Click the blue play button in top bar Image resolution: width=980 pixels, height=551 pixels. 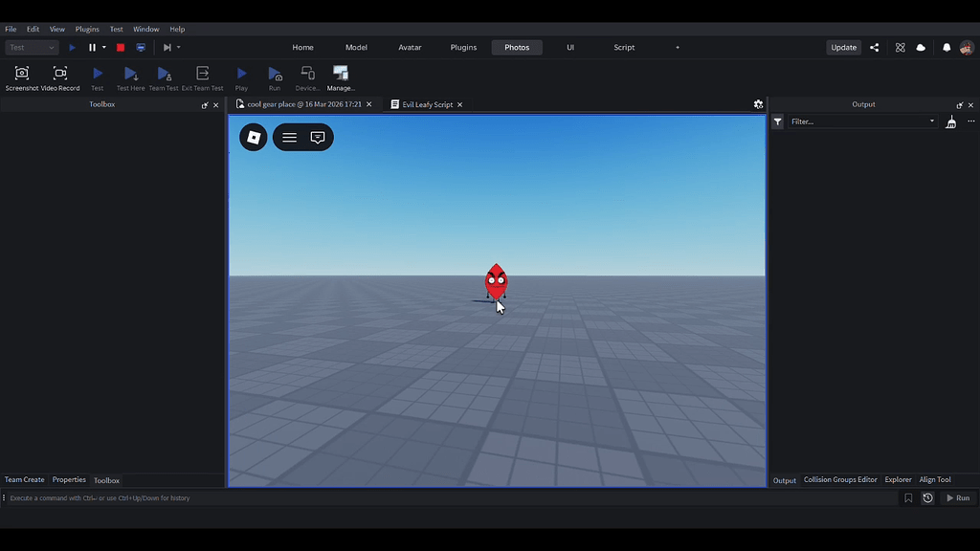point(73,48)
